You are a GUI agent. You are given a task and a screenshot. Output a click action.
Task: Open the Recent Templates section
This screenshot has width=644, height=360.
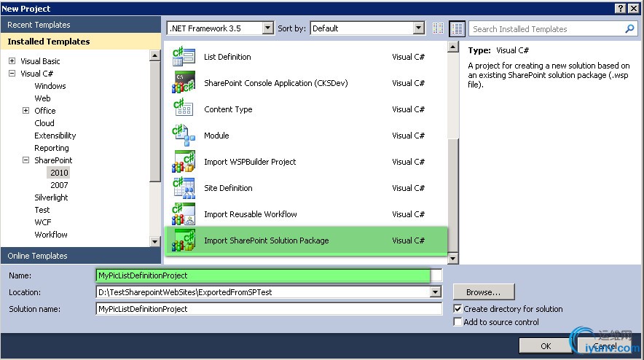80,25
